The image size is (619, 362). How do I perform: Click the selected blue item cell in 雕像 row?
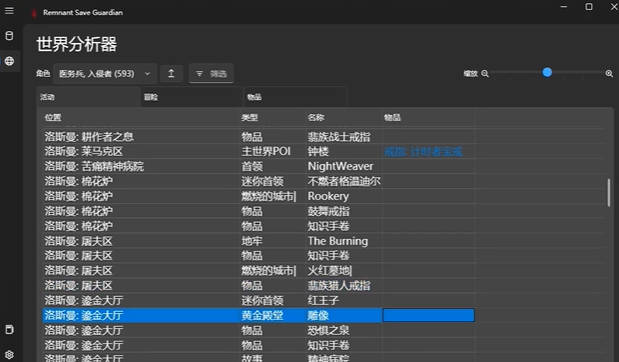(x=429, y=315)
